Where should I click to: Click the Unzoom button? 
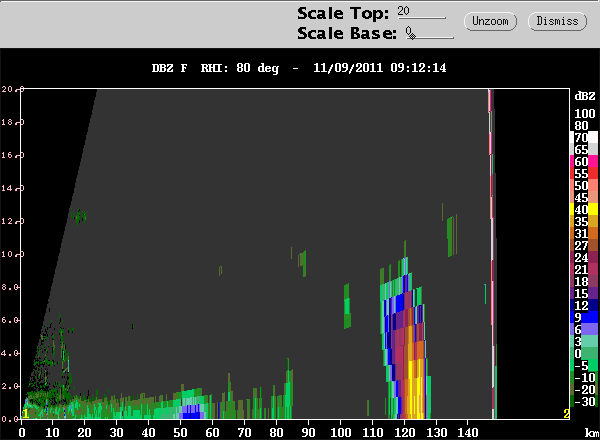tap(490, 21)
